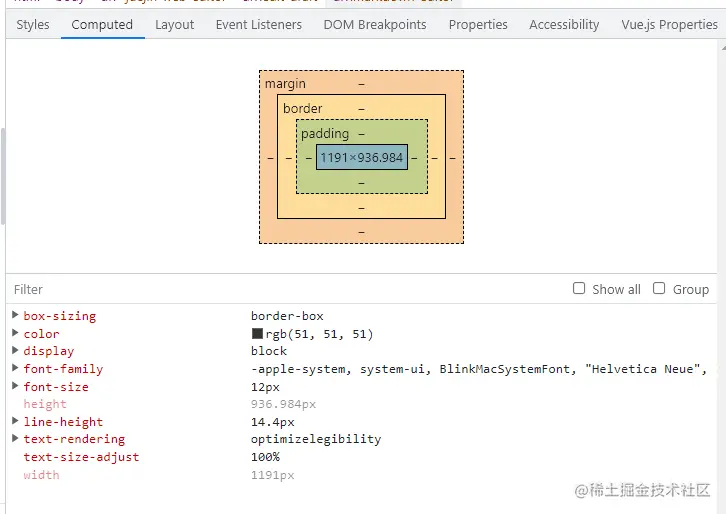Select the optimizelegibility value
Screen dimensions: 726x514
pos(316,439)
